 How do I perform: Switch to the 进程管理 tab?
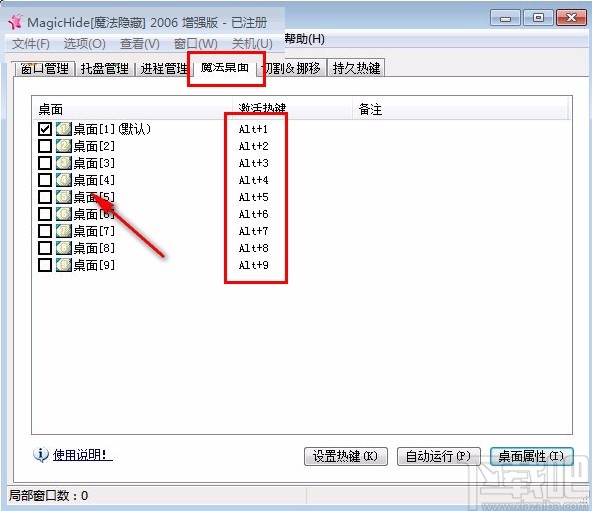tap(164, 68)
